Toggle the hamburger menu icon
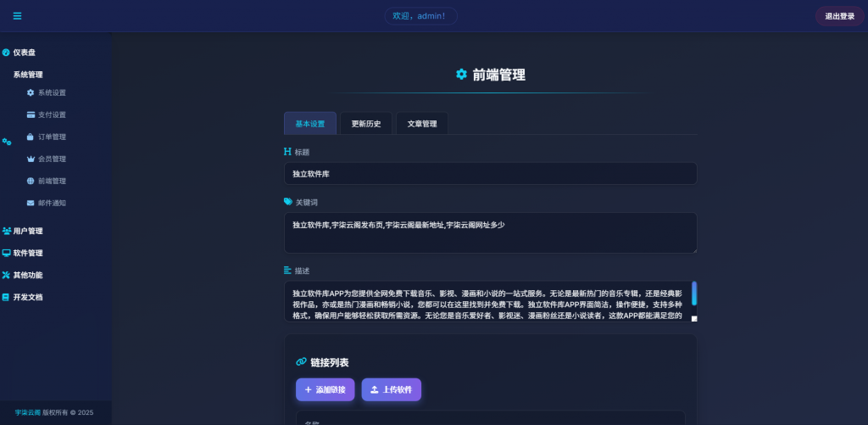868x425 pixels. (17, 16)
